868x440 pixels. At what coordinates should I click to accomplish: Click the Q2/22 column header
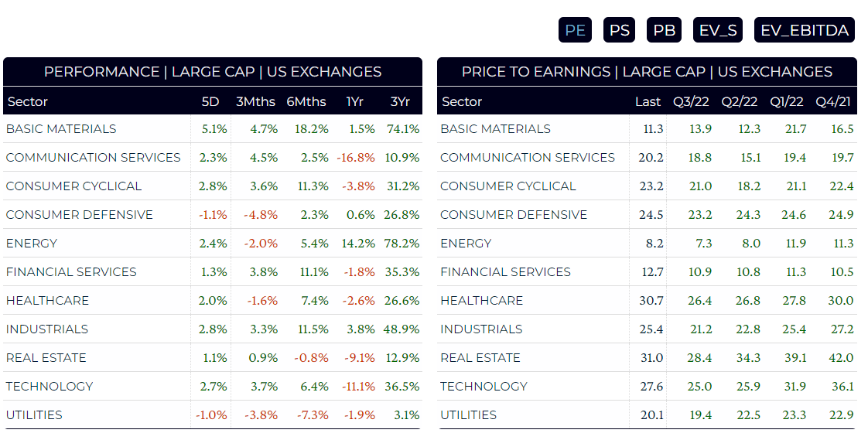[739, 102]
